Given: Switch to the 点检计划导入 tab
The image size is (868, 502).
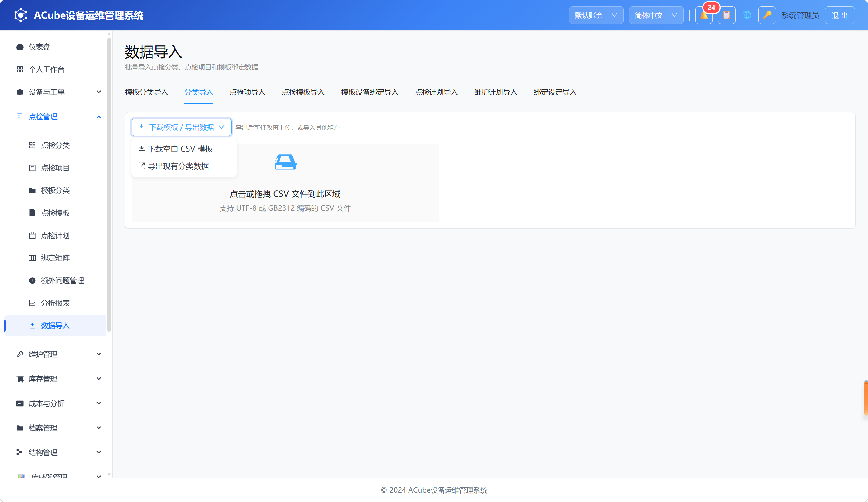Looking at the screenshot, I should pos(436,92).
